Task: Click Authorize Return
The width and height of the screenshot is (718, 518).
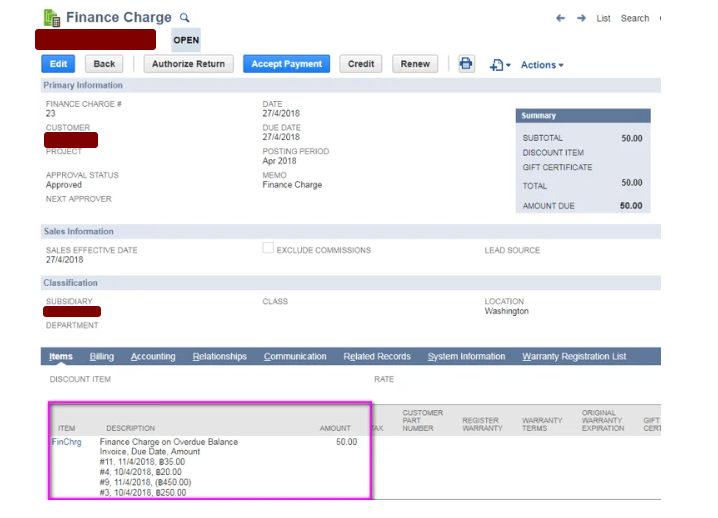Action: coord(189,64)
